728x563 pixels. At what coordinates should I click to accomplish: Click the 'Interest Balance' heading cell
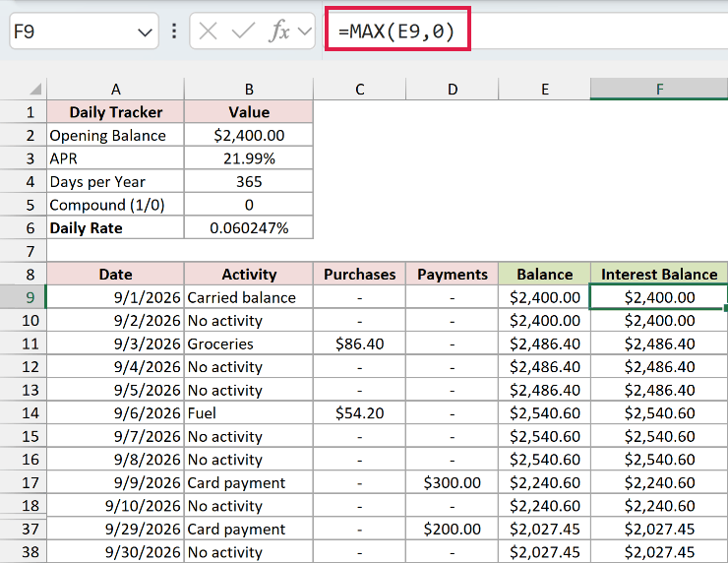tap(659, 274)
